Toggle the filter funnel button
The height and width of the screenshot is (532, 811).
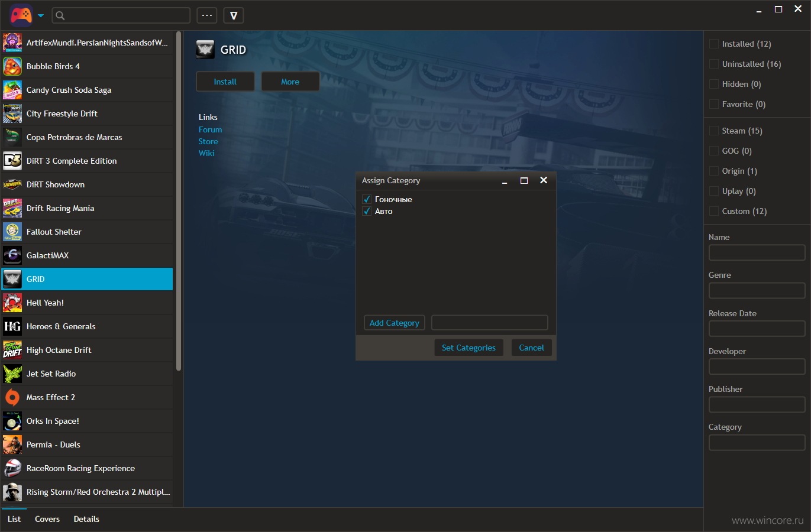(234, 15)
